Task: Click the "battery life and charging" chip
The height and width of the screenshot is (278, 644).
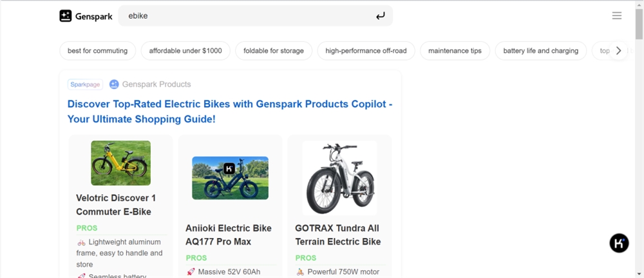Action: point(541,51)
